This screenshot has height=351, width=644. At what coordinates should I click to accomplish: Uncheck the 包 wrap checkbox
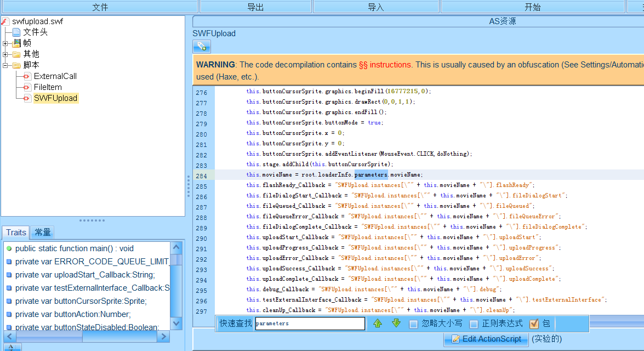[534, 324]
